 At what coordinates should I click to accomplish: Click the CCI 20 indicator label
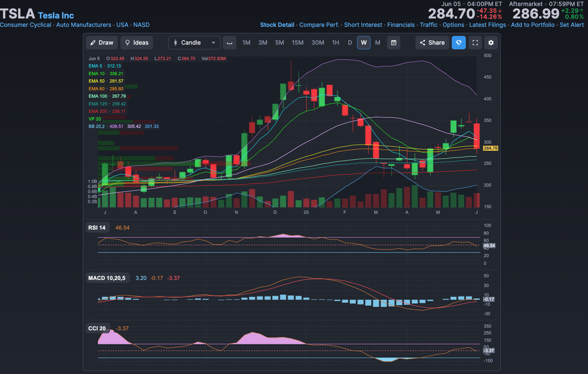tap(97, 328)
